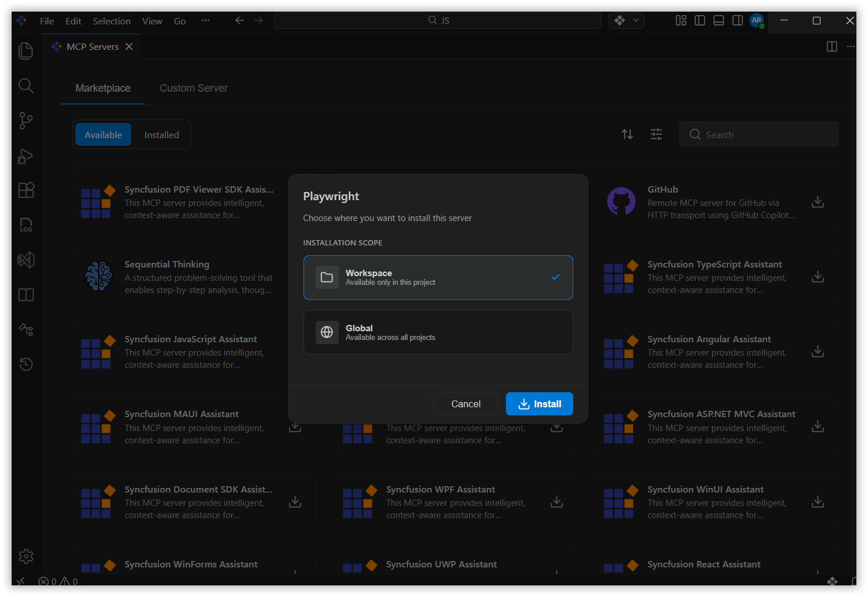Select the Global installation scope

[x=438, y=332]
